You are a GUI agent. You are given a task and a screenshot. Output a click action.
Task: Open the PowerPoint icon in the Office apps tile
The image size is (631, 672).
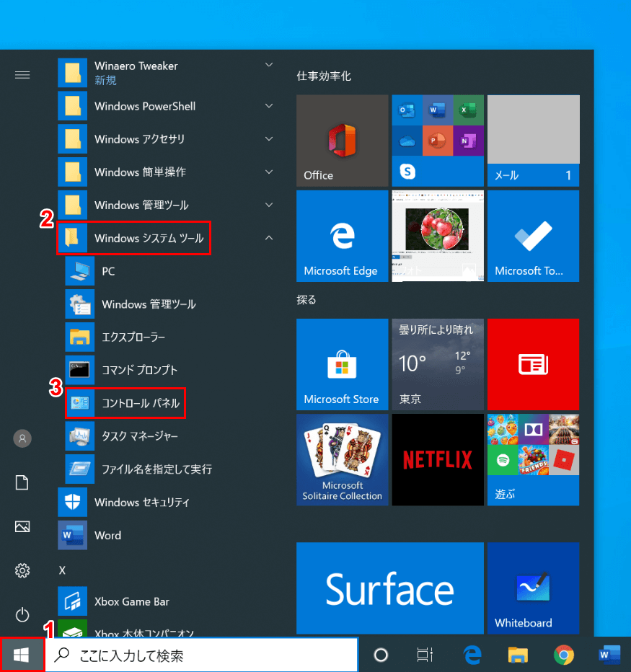[x=437, y=141]
